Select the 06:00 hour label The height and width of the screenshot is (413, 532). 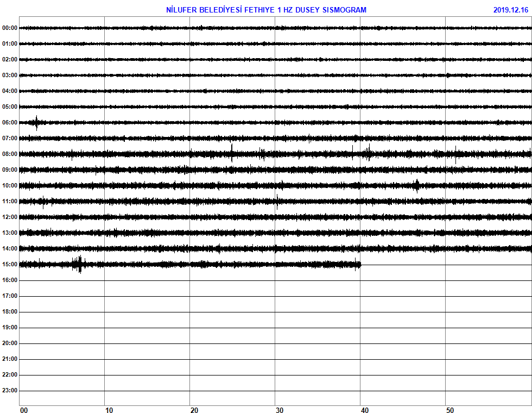pos(10,123)
